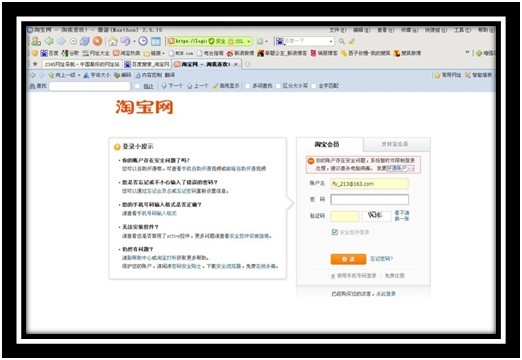The image size is (522, 360).
Task: Click the 验证码 input field
Action: 345,216
